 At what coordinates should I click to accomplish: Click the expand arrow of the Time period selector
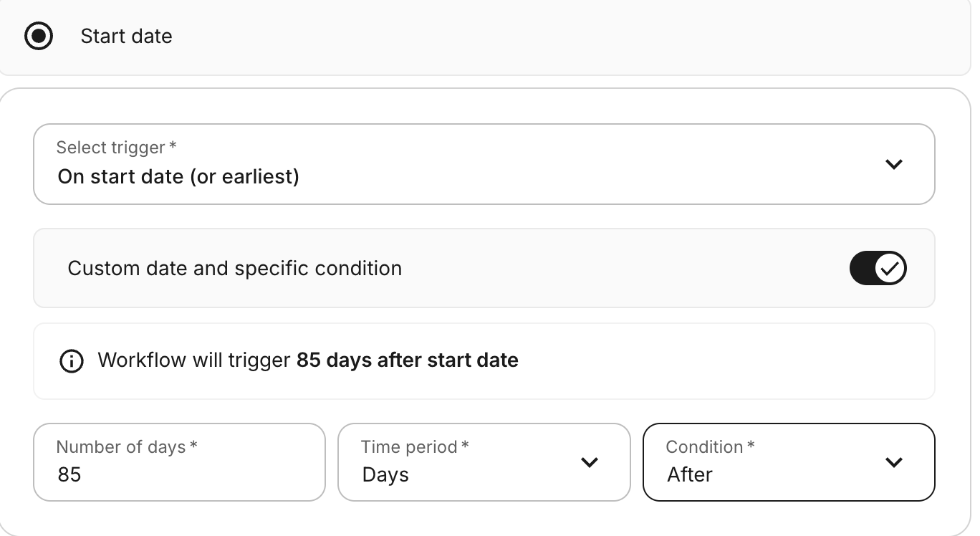click(590, 463)
